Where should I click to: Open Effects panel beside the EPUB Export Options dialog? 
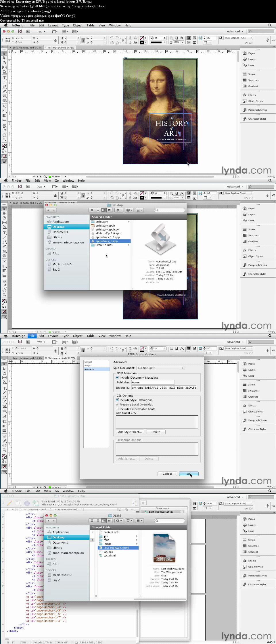click(252, 406)
